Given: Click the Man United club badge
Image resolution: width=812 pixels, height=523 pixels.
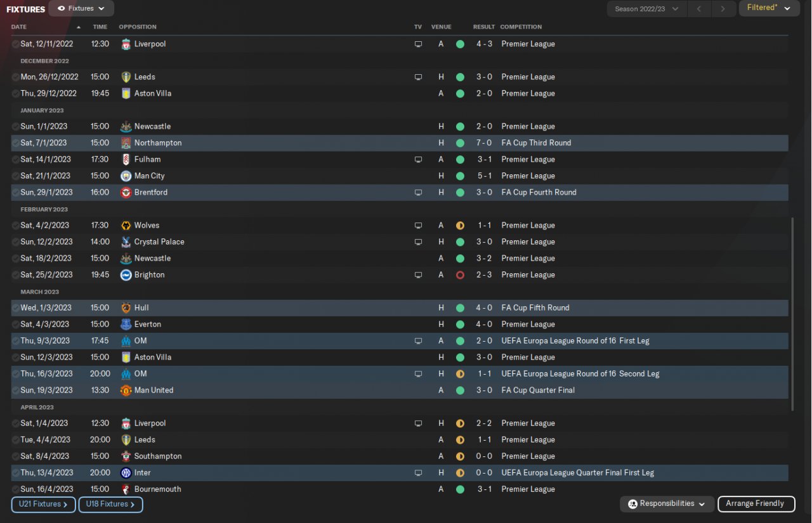Looking at the screenshot, I should tap(126, 391).
